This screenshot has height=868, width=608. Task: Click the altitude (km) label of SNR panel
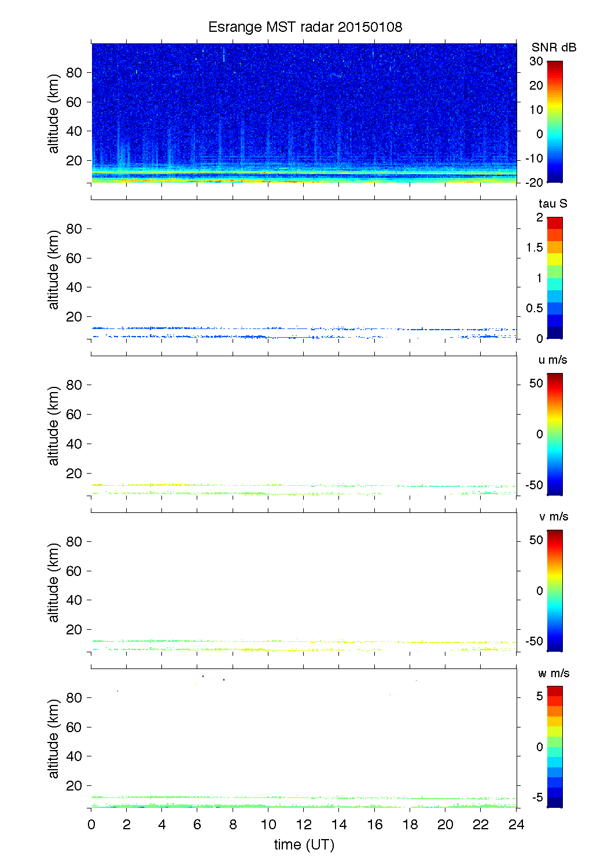tap(54, 113)
